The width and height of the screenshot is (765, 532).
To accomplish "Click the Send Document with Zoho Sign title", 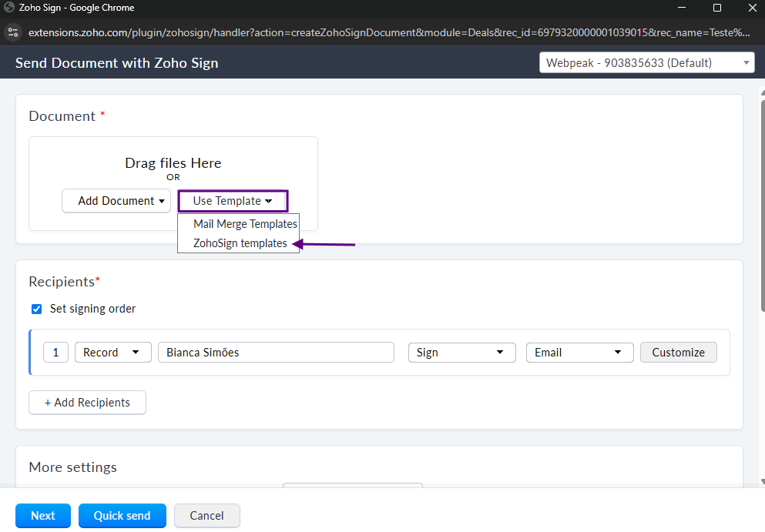I will tap(116, 63).
